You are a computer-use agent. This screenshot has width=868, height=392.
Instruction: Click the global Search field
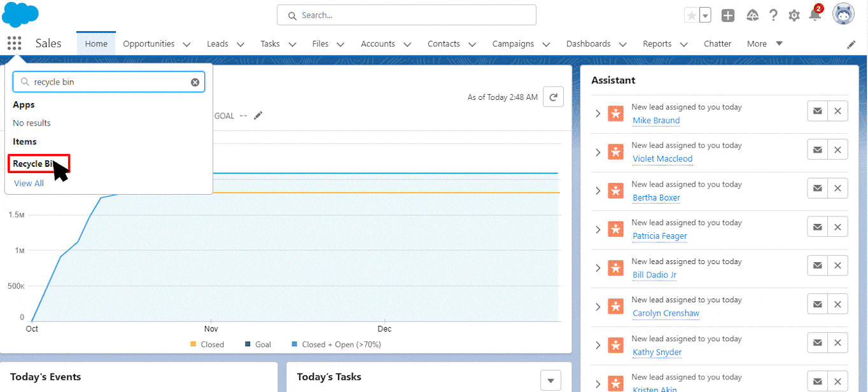click(407, 15)
